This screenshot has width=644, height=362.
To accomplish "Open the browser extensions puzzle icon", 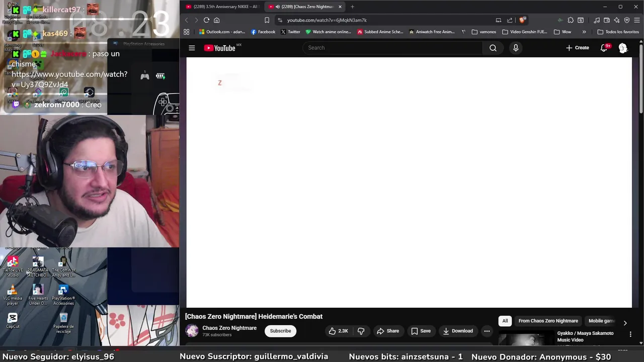I will pos(571,20).
